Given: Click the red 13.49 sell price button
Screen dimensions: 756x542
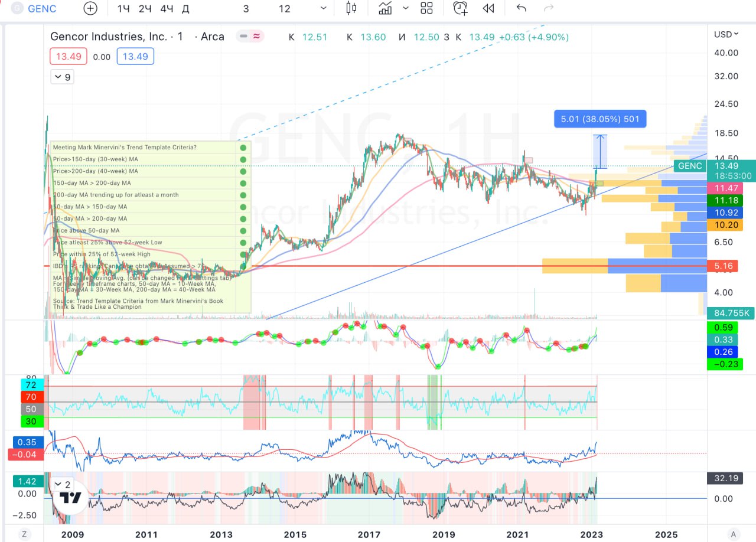Looking at the screenshot, I should click(69, 57).
